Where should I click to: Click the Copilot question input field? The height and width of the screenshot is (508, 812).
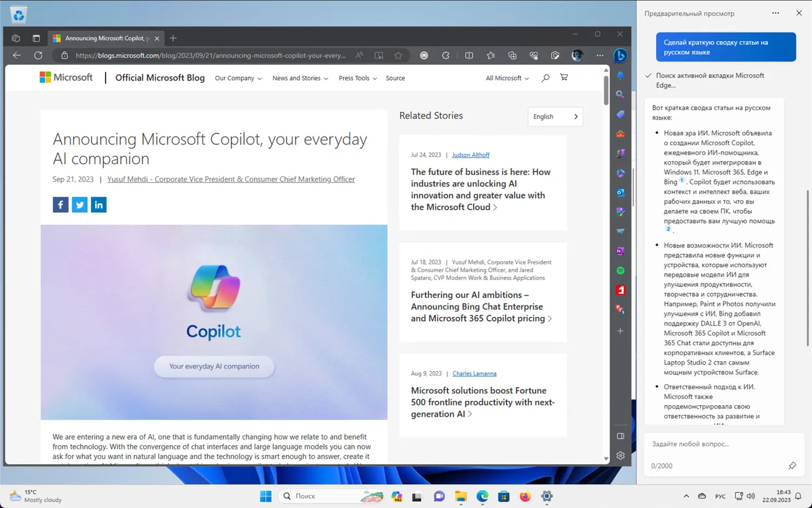(724, 444)
